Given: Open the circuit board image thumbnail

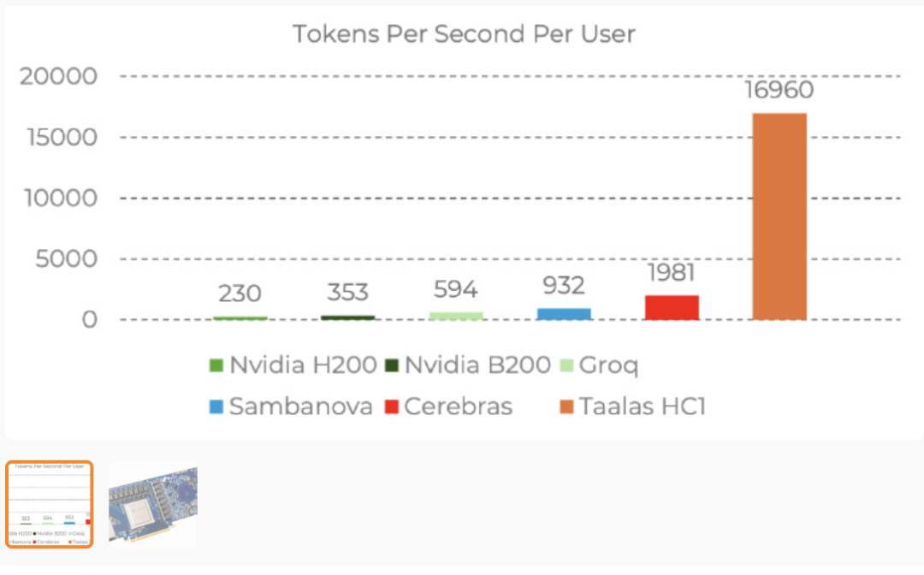Looking at the screenshot, I should pos(153,505).
